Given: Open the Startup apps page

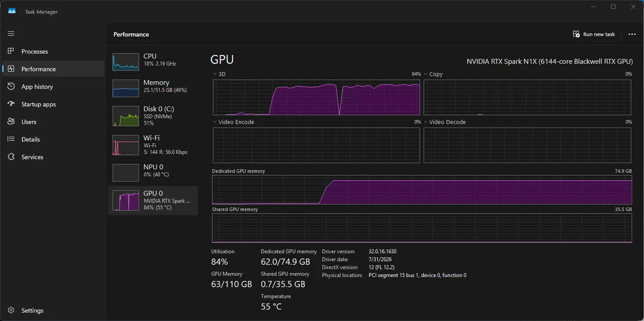Looking at the screenshot, I should coord(39,104).
